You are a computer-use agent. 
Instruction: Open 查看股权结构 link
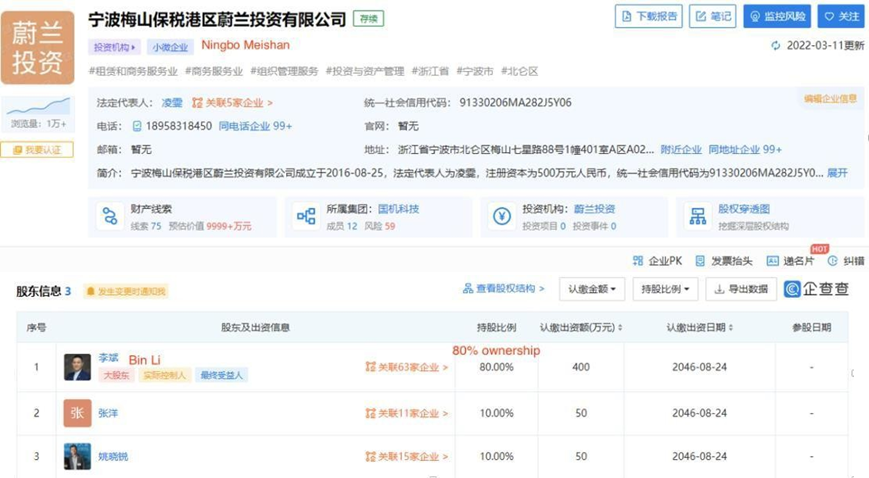tap(503, 288)
